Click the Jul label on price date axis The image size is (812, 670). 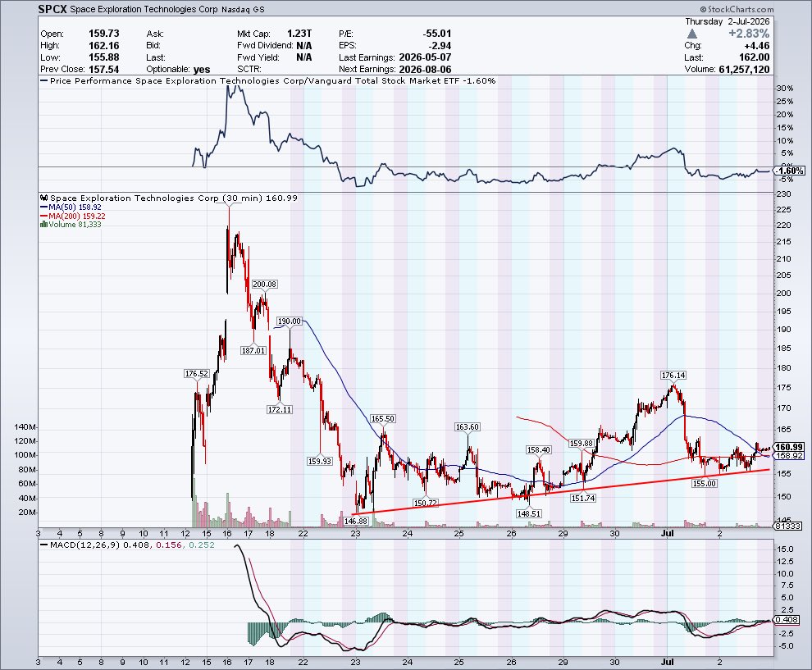pyautogui.click(x=668, y=533)
